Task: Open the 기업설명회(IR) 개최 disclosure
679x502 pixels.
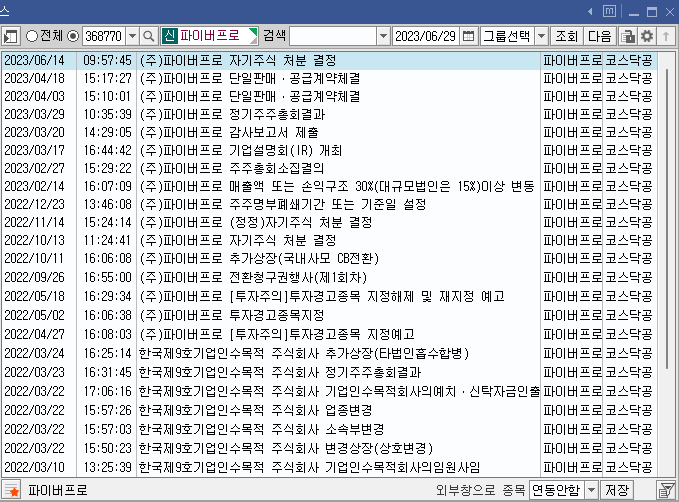Action: (329, 150)
